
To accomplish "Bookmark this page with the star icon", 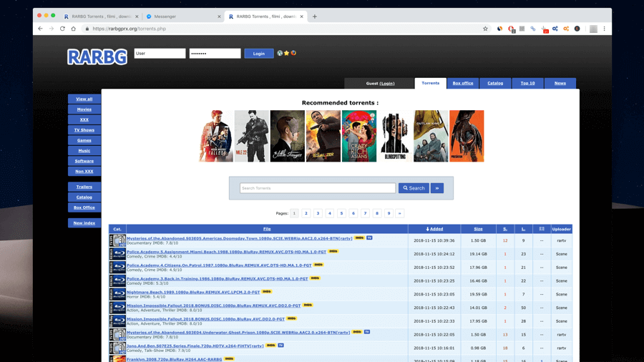I will point(485,29).
